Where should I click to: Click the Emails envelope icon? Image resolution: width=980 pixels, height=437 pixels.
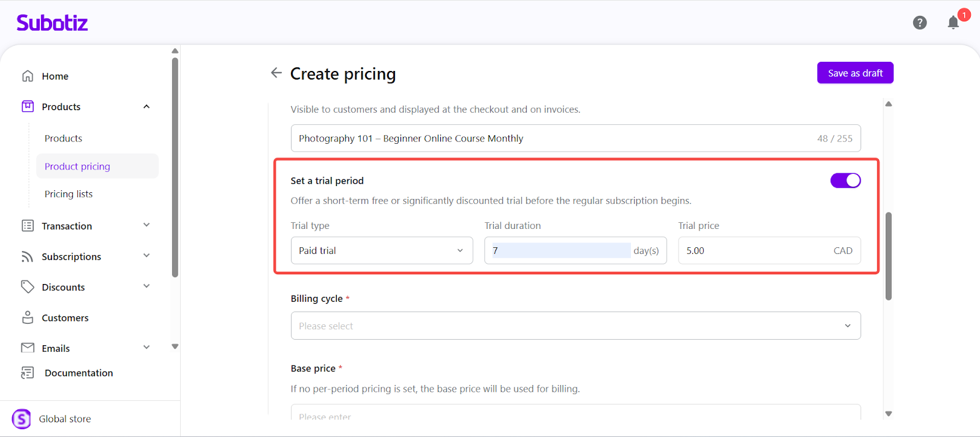pyautogui.click(x=28, y=348)
